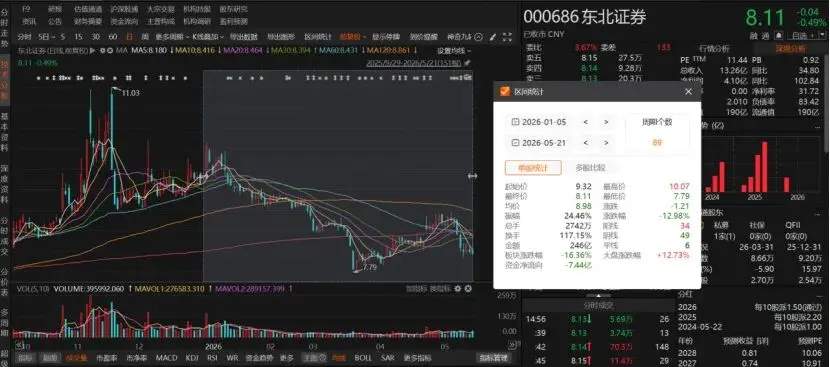This screenshot has width=830, height=367.
Task: Select the WR indicator
Action: coord(232,358)
